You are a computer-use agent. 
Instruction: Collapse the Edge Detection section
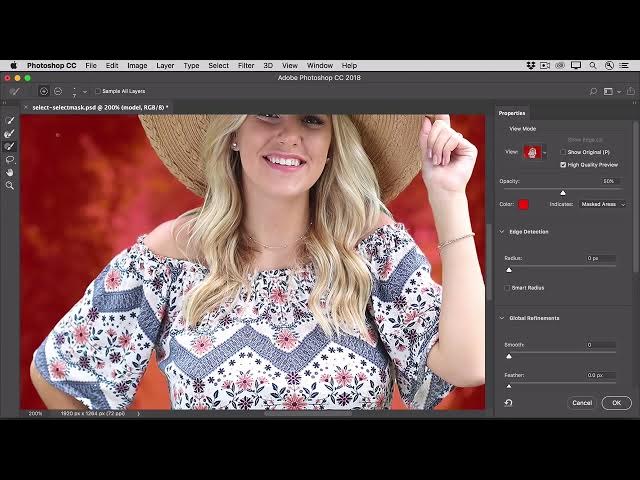tap(502, 232)
